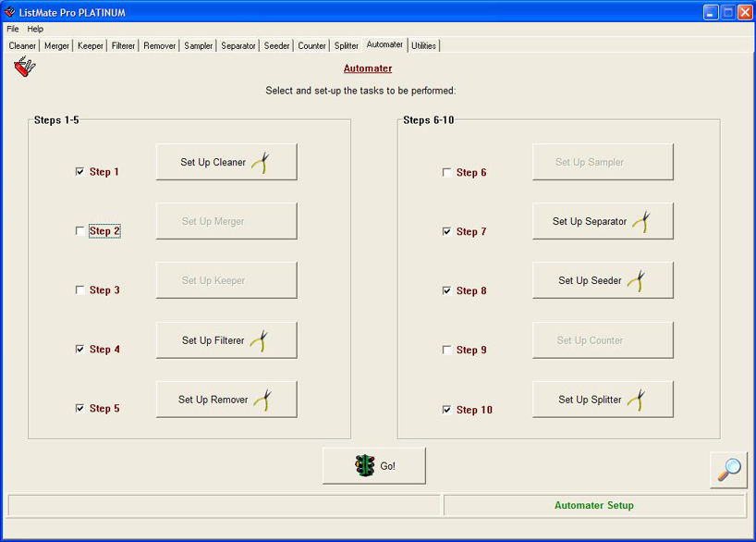Click pliers icon on Set Up Splitter
The image size is (756, 542).
click(636, 400)
